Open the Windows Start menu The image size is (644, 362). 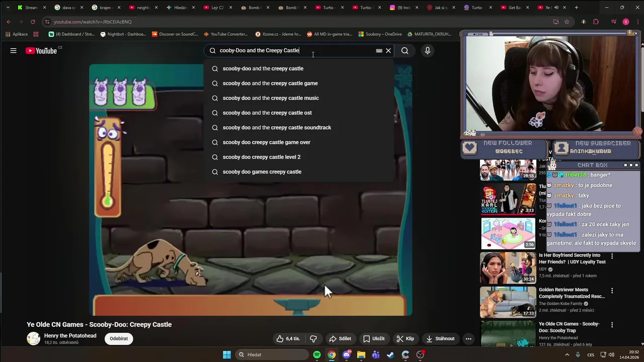(x=227, y=354)
